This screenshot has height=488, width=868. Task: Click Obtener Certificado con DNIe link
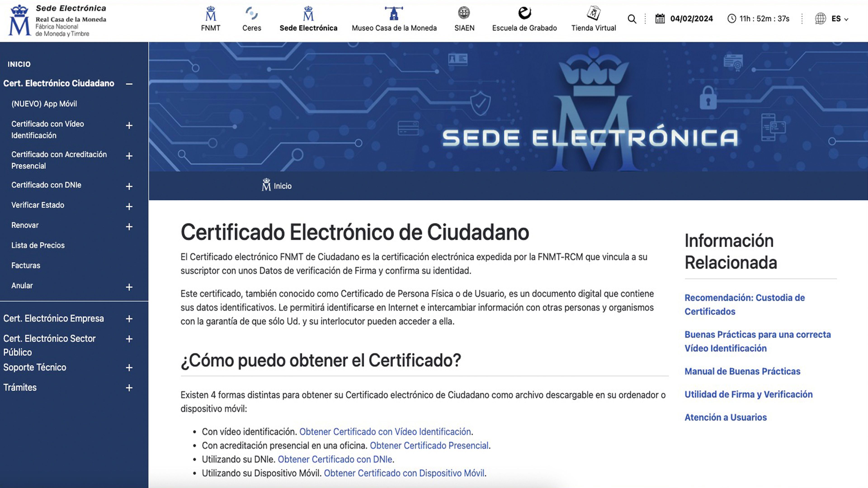pos(335,459)
